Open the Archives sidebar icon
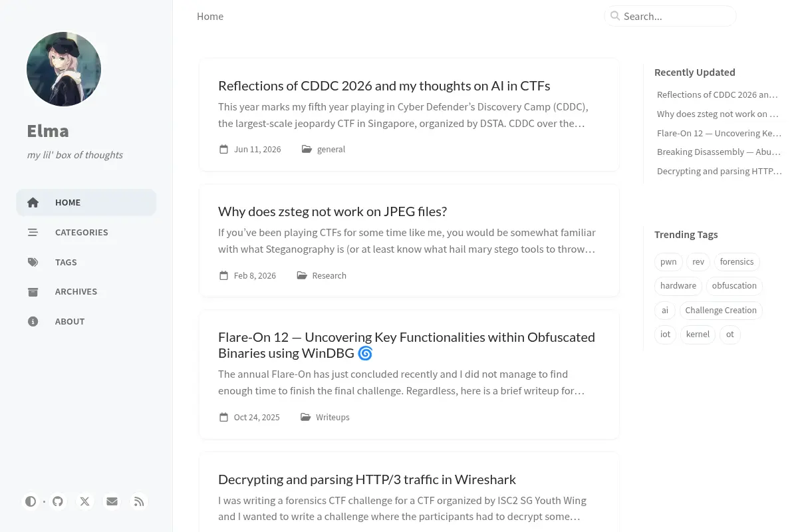This screenshot has width=798, height=532. point(33,292)
